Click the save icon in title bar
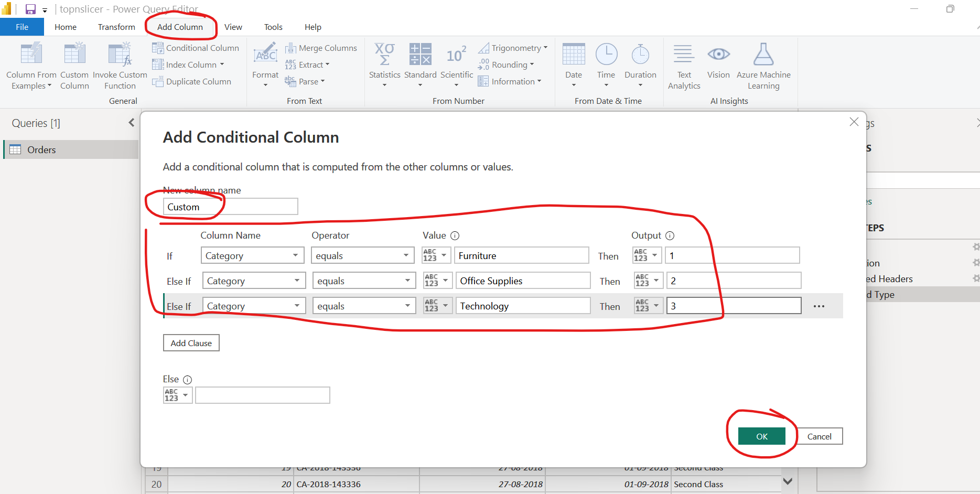The width and height of the screenshot is (980, 494). 30,9
